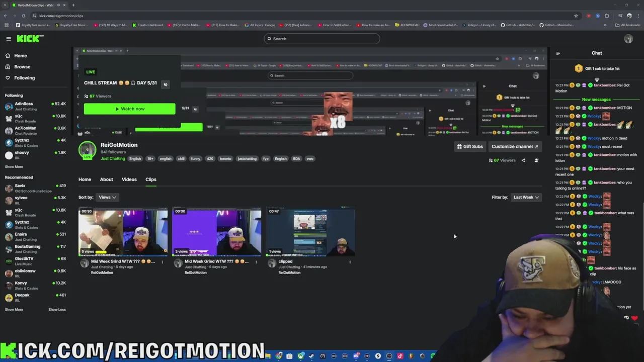The image size is (644, 362).
Task: Open Konvy in Recommended list
Action: [x=35, y=286]
